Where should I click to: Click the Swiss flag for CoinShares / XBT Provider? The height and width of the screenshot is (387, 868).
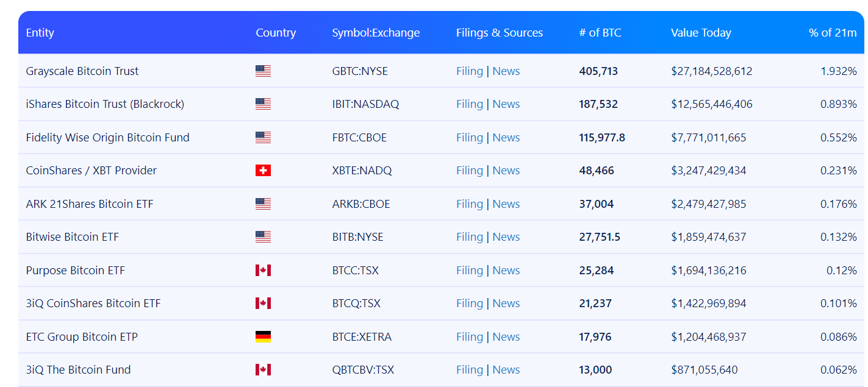coord(263,171)
